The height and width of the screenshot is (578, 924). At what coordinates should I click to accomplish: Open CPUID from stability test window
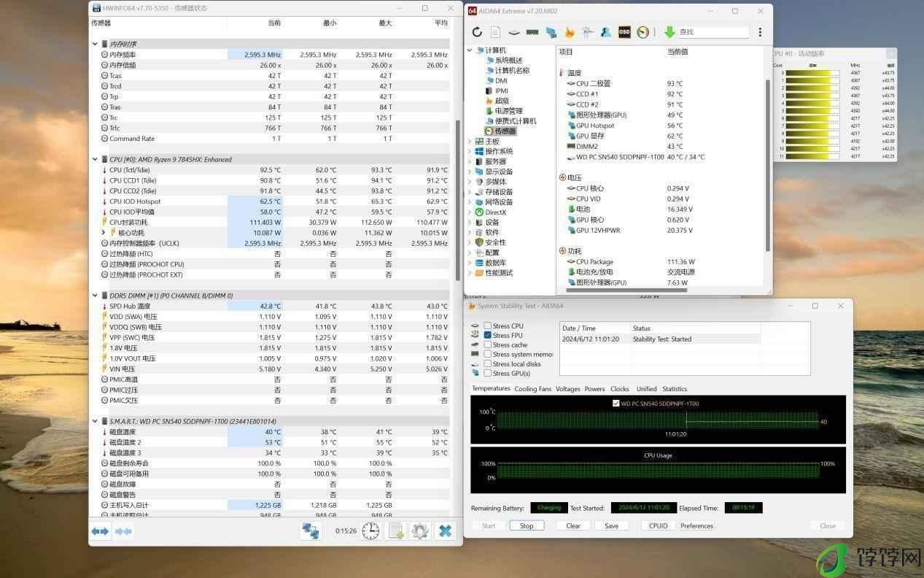658,525
